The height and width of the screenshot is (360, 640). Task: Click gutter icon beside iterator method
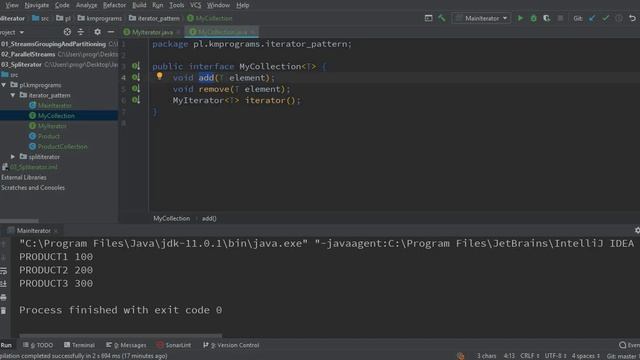click(x=136, y=100)
